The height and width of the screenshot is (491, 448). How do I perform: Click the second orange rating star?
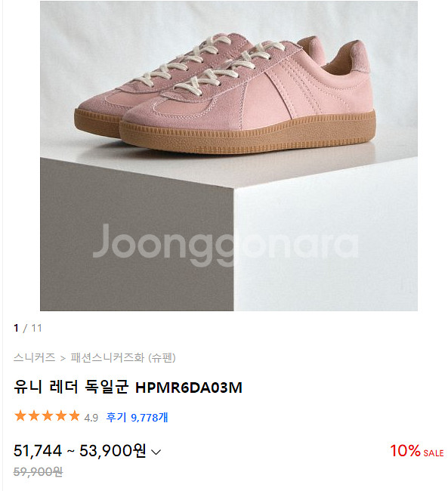34,416
